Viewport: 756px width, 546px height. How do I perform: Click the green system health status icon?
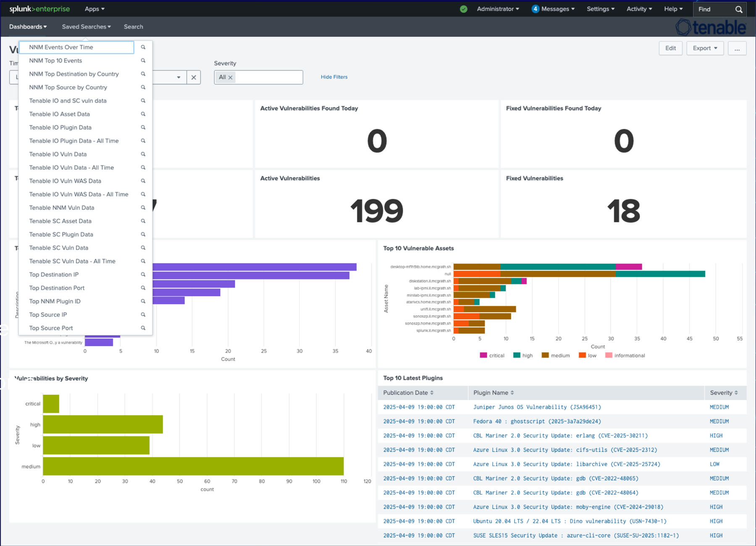[x=464, y=9]
